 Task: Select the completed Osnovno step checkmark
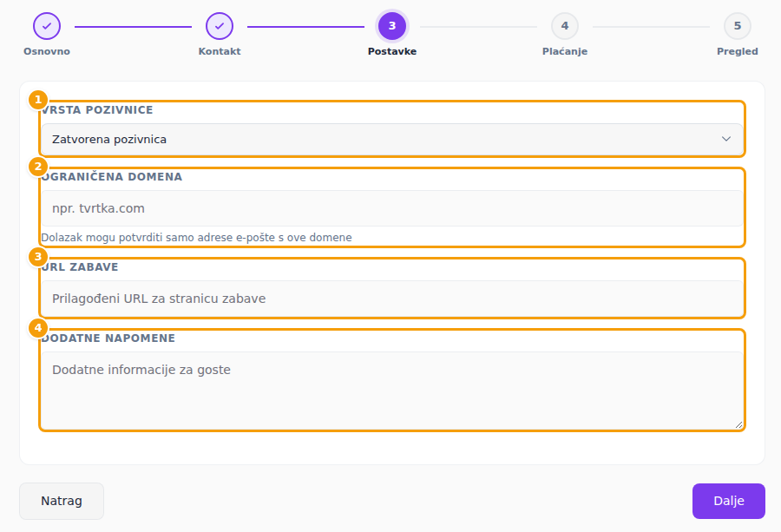[47, 26]
